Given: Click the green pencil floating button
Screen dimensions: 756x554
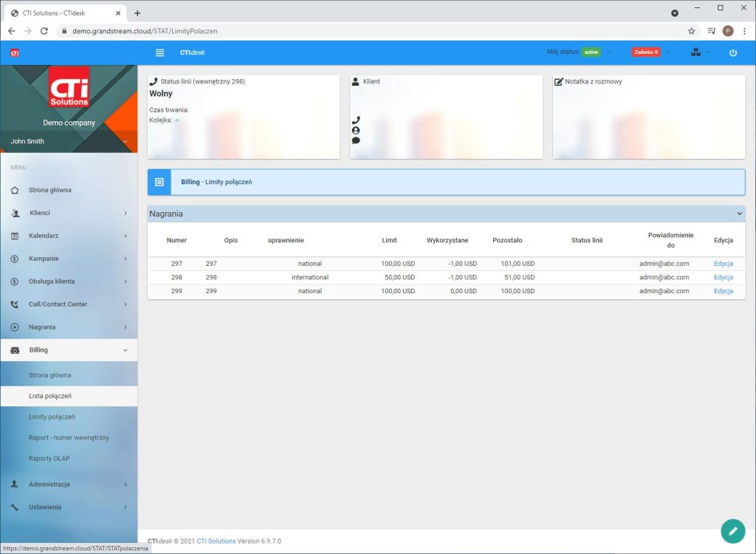Looking at the screenshot, I should tap(732, 531).
